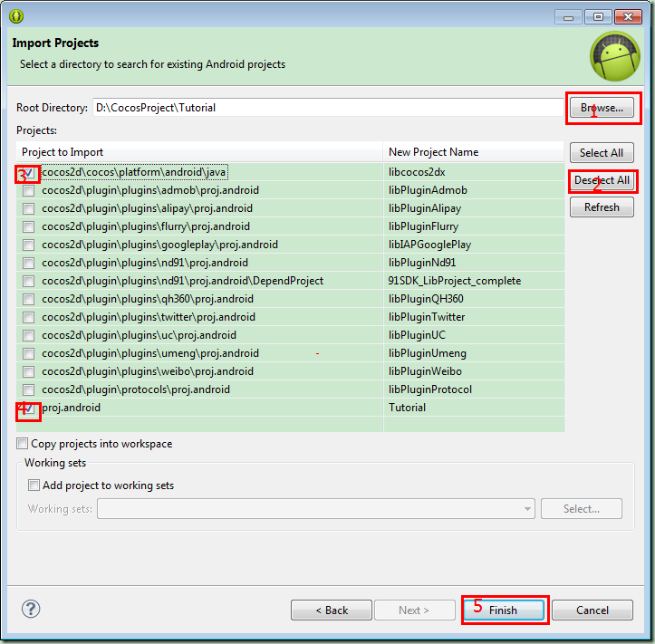Click the Deselect All button
Viewport: 655px width, 644px height.
pos(602,180)
